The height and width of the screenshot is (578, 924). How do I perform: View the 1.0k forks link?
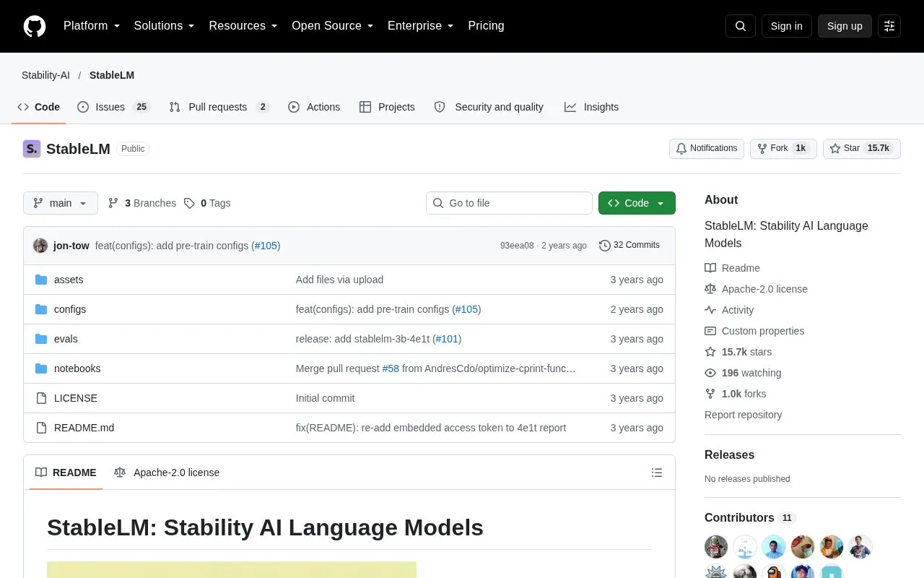click(736, 394)
